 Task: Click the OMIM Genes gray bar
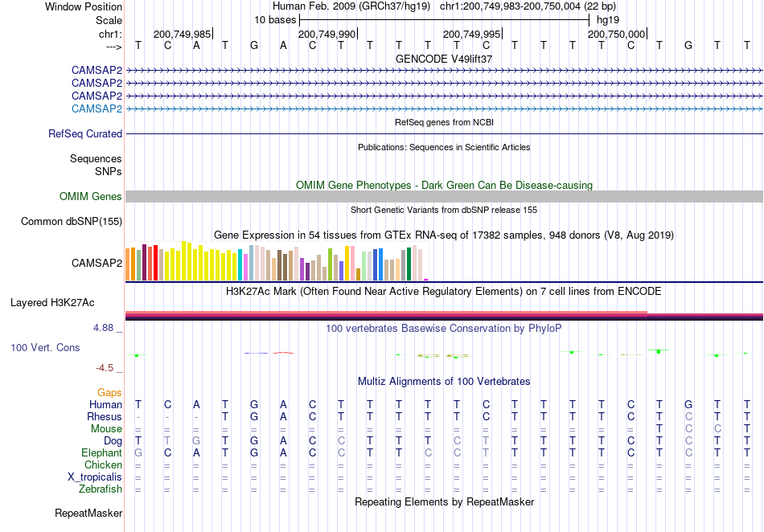pos(444,197)
